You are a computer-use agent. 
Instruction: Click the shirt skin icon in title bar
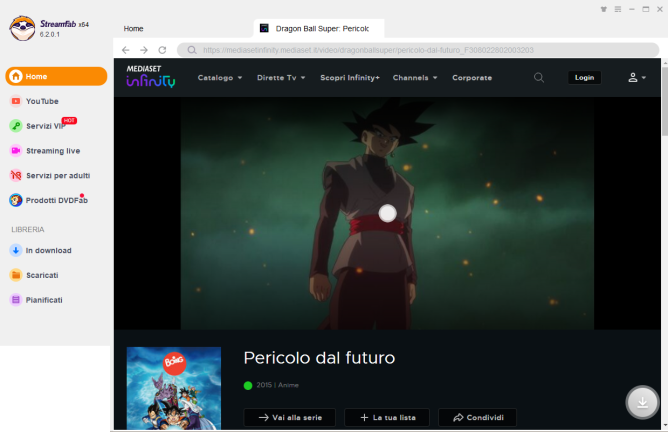(x=604, y=9)
